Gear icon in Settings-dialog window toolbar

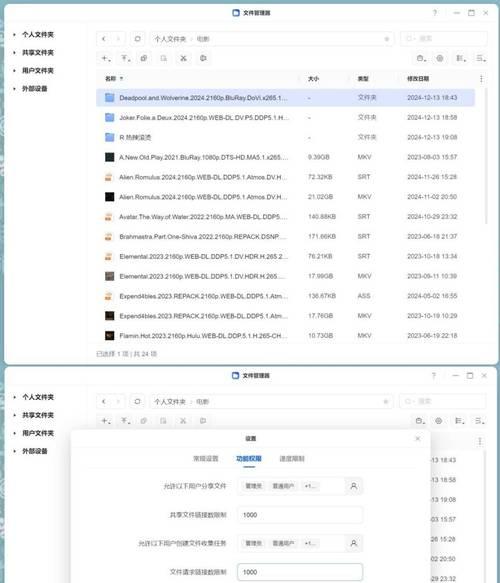[439, 421]
